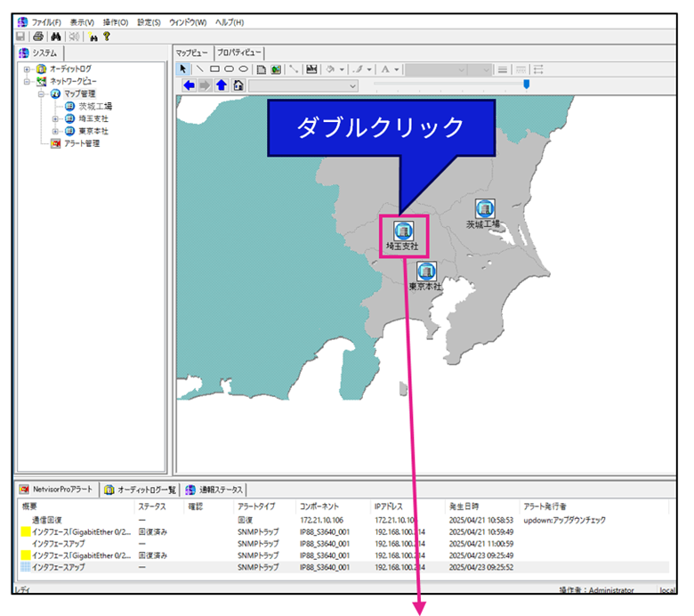This screenshot has height=616, width=694.
Task: Click the home map icon
Action: [238, 85]
